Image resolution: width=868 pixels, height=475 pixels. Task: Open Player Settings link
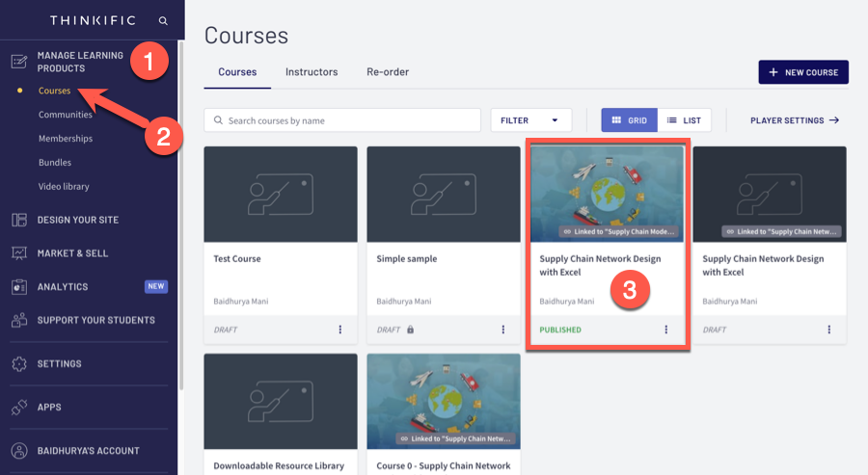pyautogui.click(x=794, y=120)
